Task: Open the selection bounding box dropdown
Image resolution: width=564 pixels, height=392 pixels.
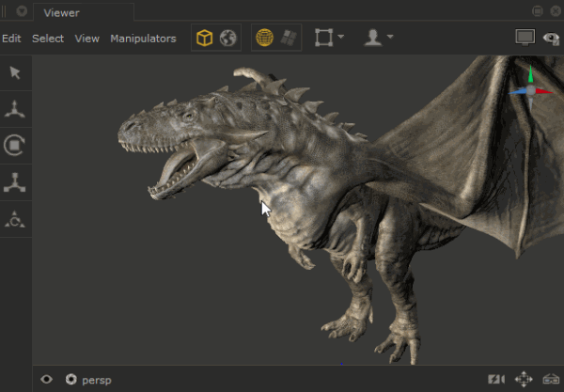Action: [329, 39]
